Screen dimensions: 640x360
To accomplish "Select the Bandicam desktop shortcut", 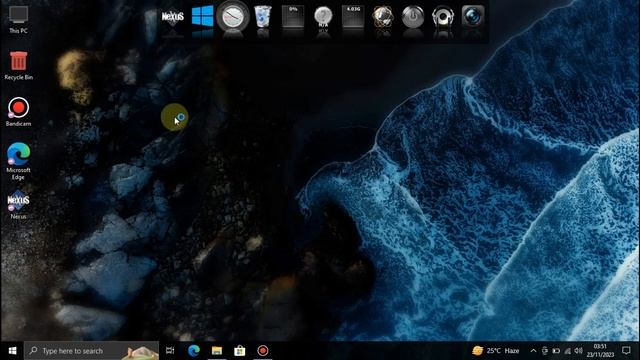I will (x=18, y=112).
